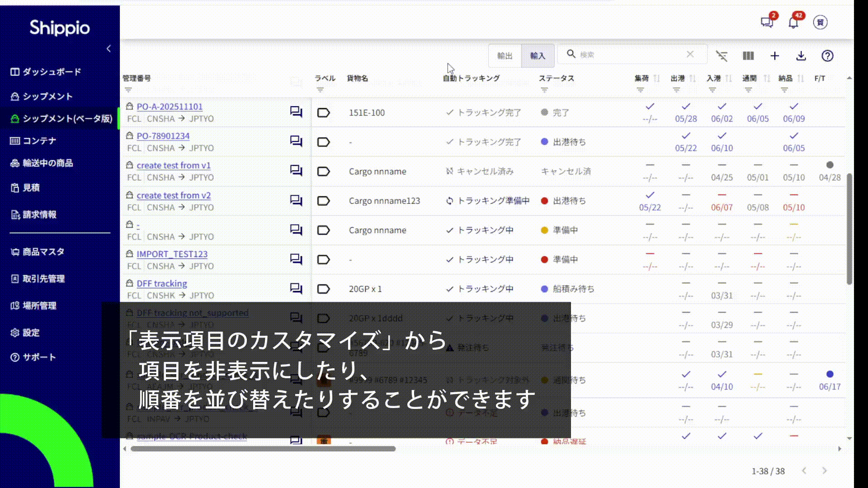868x488 pixels.
Task: Open filter under 管理番号 column header
Action: (x=128, y=90)
